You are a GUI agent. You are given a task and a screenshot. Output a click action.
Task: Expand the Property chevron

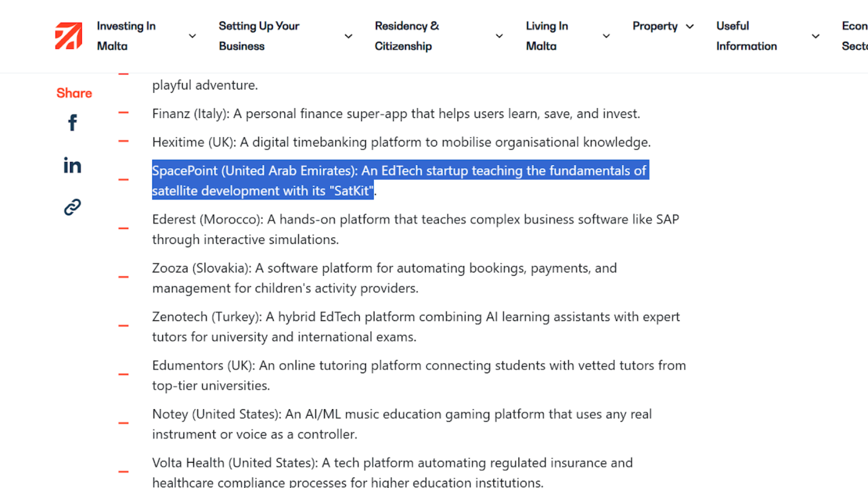690,27
